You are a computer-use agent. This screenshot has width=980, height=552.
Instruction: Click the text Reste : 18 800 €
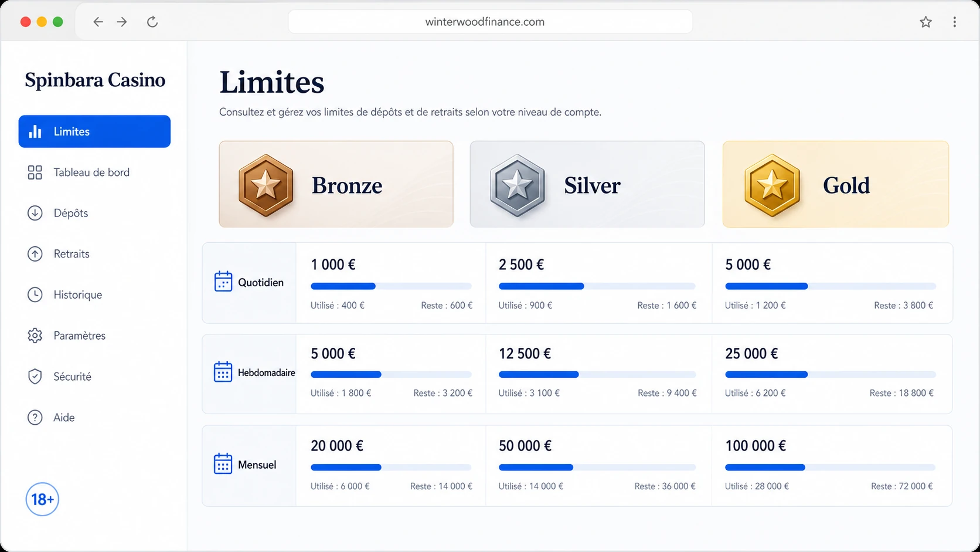click(x=901, y=393)
